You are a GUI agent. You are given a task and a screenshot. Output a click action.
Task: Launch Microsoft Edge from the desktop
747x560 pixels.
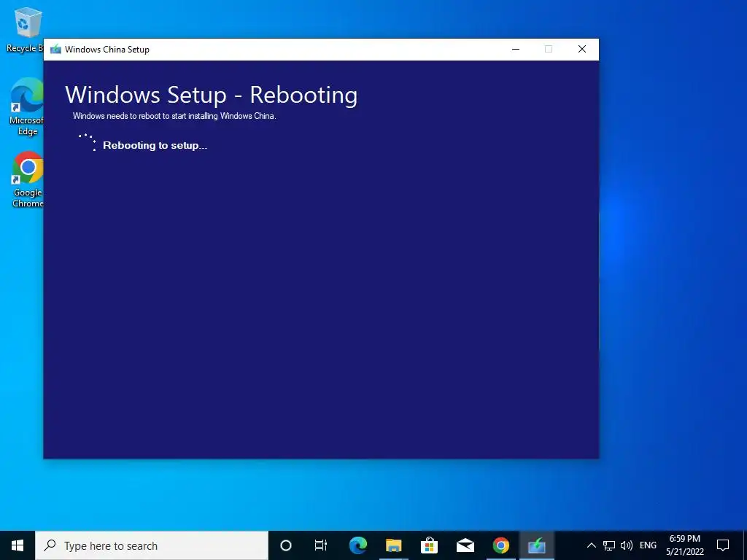[x=27, y=106]
